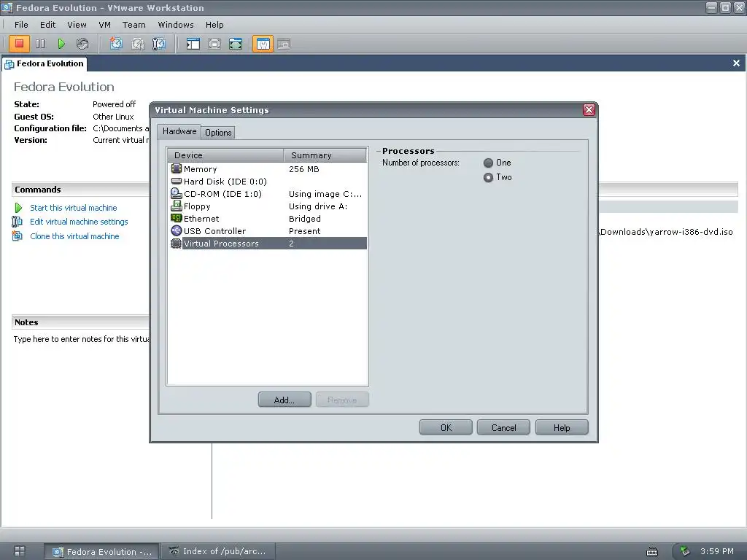Select the Fedora Evolution VM tab
This screenshot has width=747, height=560.
pos(44,64)
